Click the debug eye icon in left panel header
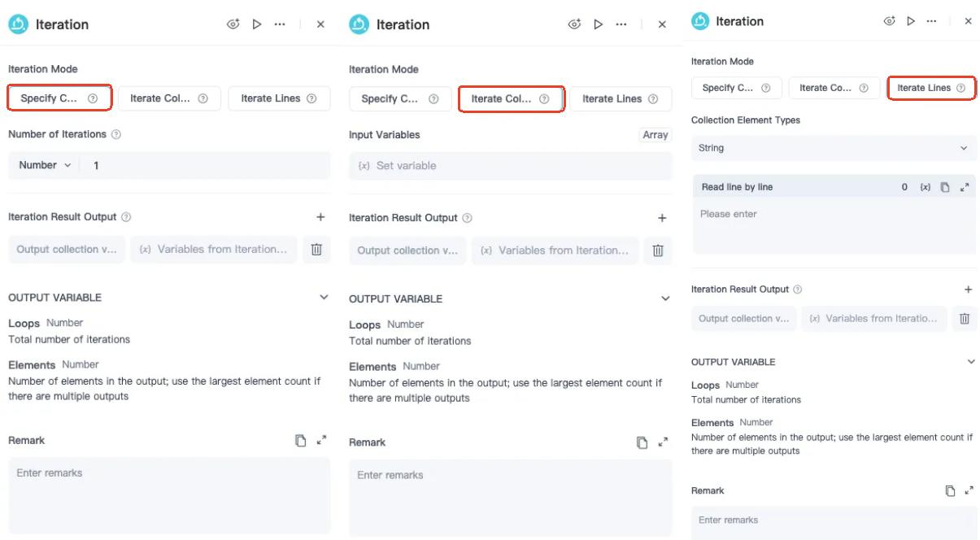This screenshot has height=540, width=980. click(x=233, y=24)
